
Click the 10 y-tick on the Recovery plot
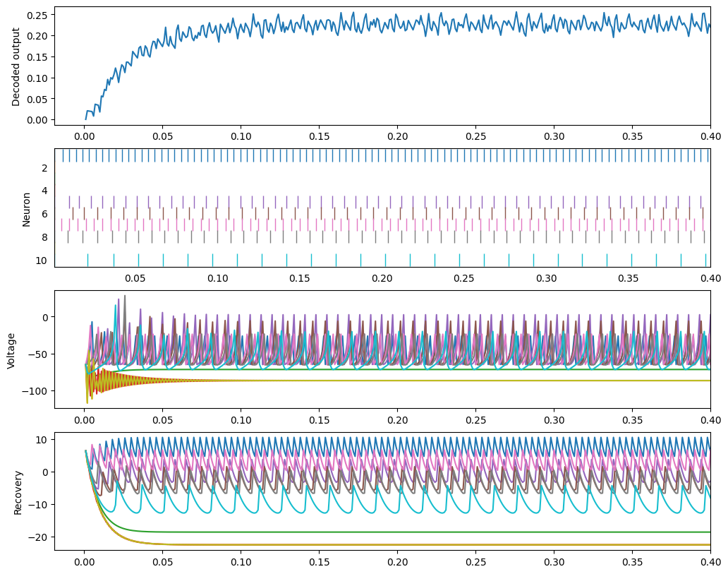click(x=42, y=440)
